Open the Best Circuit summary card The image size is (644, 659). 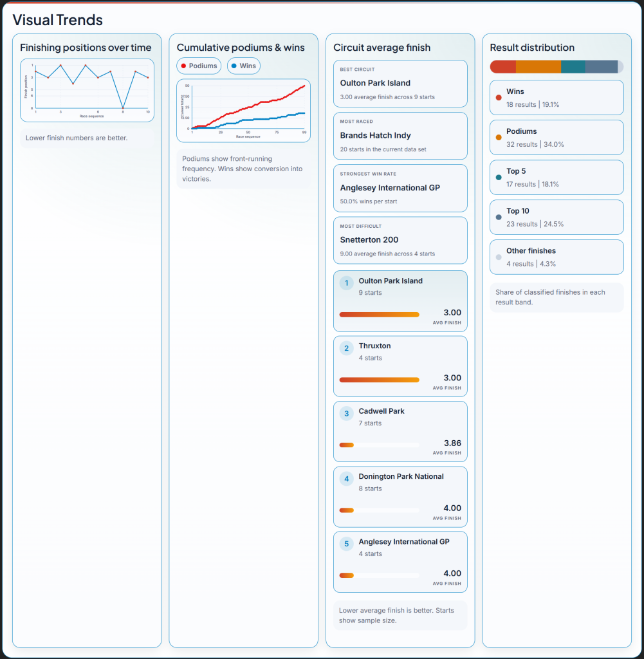(400, 84)
